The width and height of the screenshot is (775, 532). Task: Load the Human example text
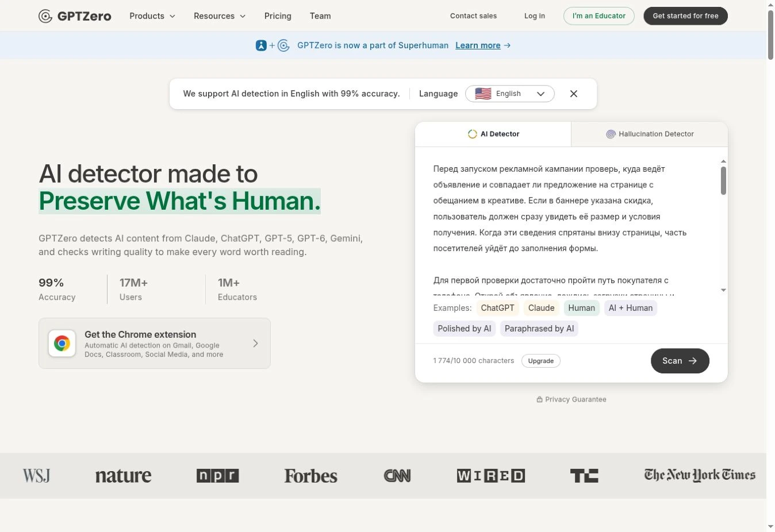coord(582,308)
